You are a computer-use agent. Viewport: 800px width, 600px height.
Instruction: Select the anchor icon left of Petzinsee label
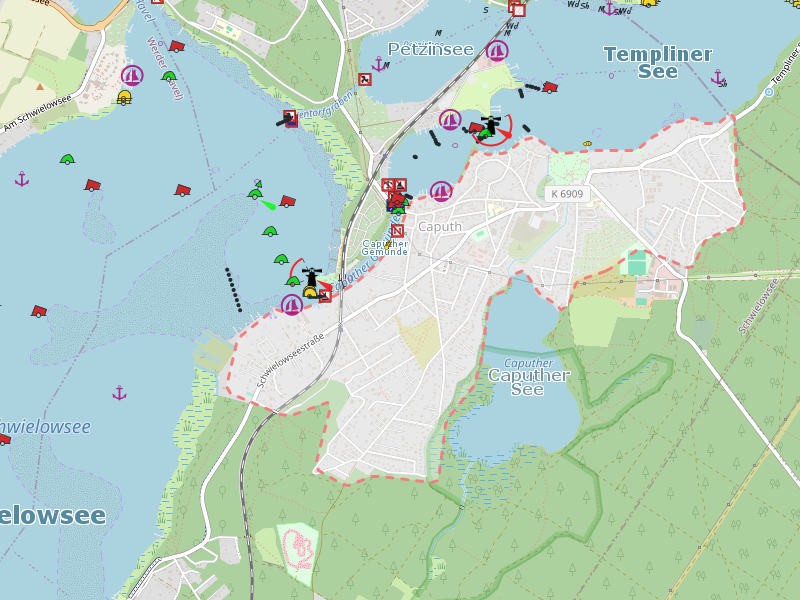pyautogui.click(x=378, y=65)
